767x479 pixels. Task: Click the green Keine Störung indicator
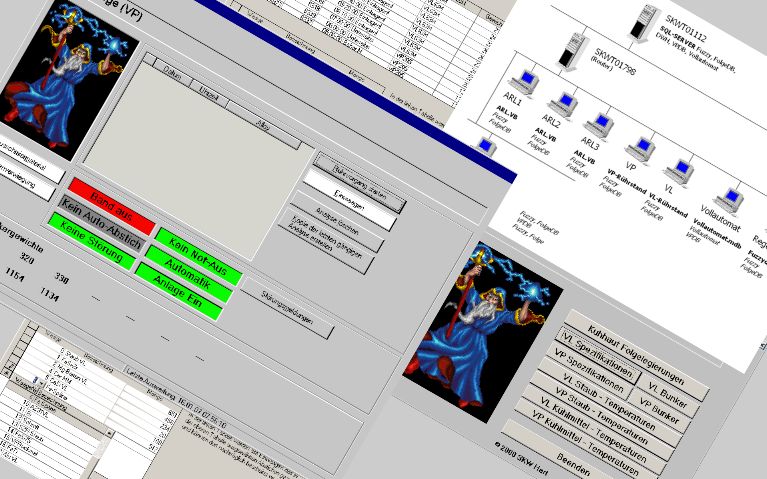(91, 240)
